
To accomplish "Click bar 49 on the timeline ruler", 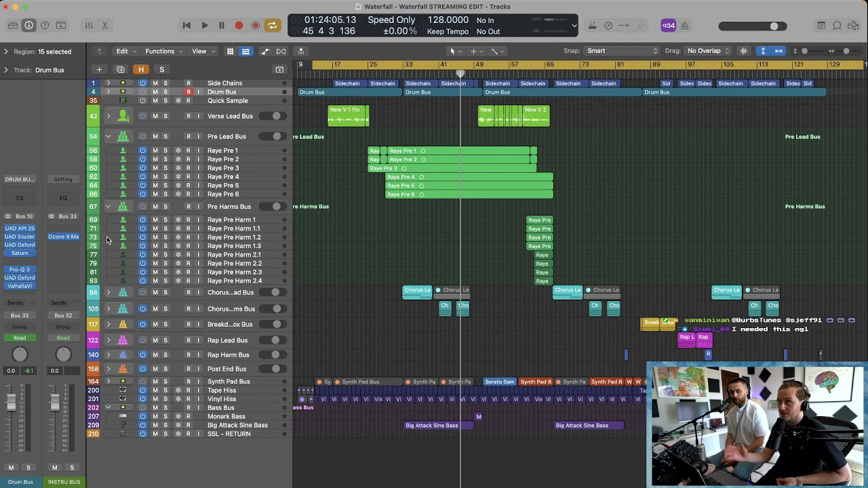I will click(479, 64).
